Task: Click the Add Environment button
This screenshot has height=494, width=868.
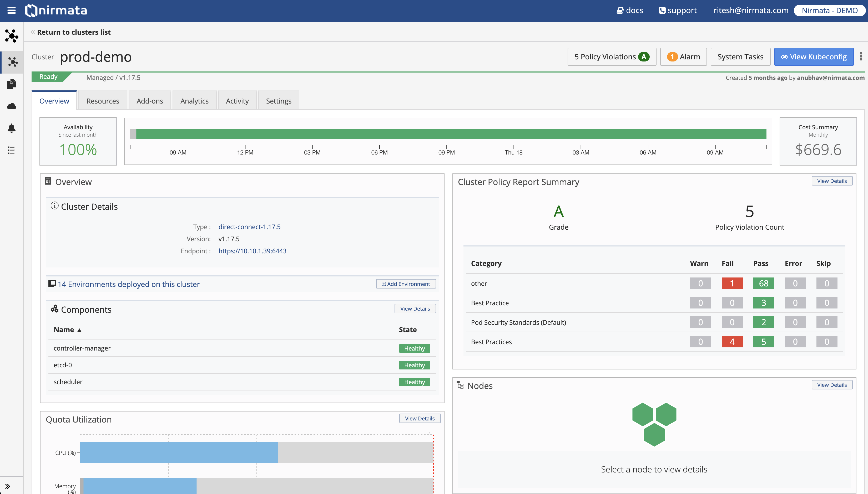Action: point(406,284)
